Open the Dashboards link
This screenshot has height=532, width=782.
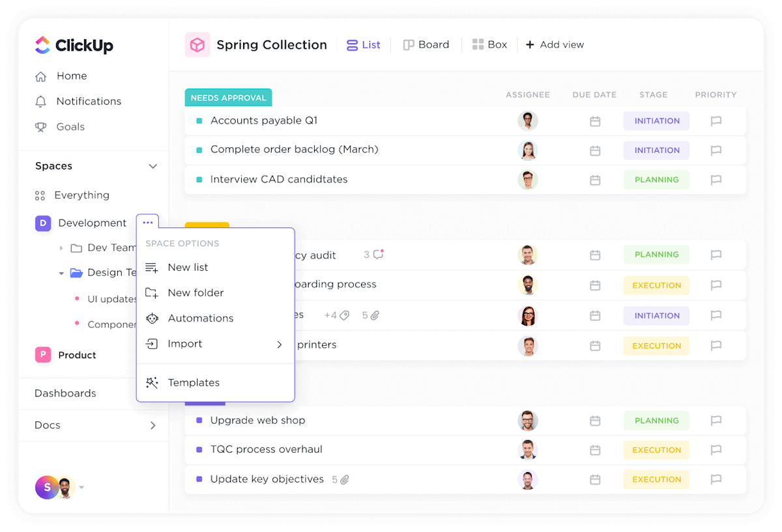pos(65,393)
